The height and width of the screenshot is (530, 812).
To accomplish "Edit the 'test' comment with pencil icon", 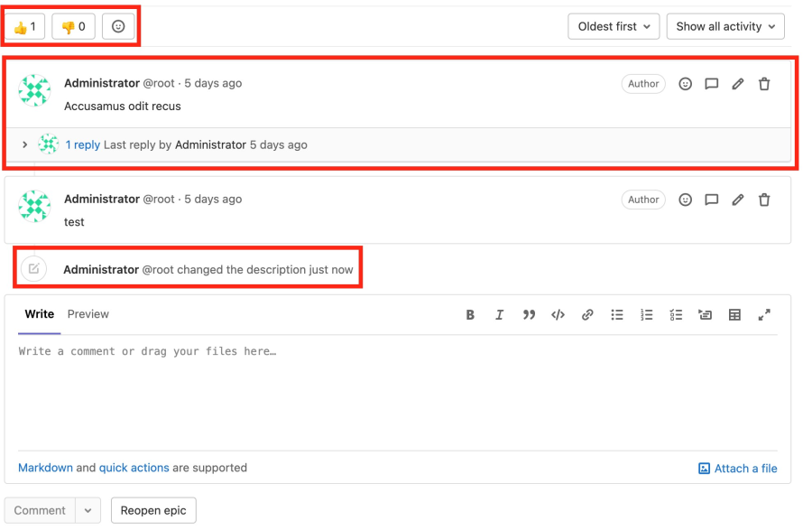I will 737,200.
